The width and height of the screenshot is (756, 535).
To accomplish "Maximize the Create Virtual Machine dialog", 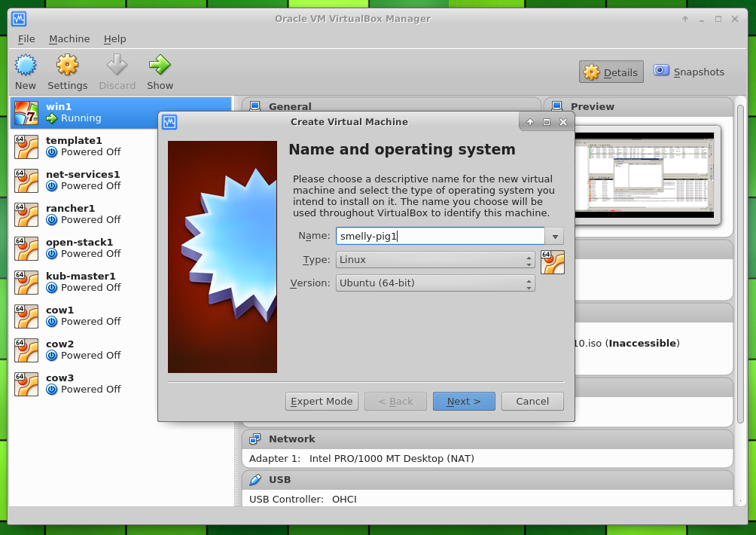I will coord(546,122).
